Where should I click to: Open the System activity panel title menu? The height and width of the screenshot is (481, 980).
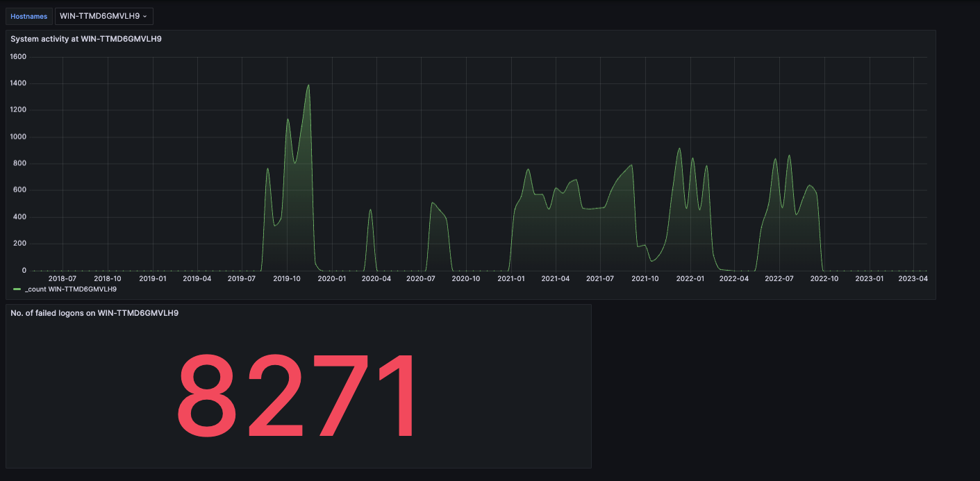pos(86,39)
